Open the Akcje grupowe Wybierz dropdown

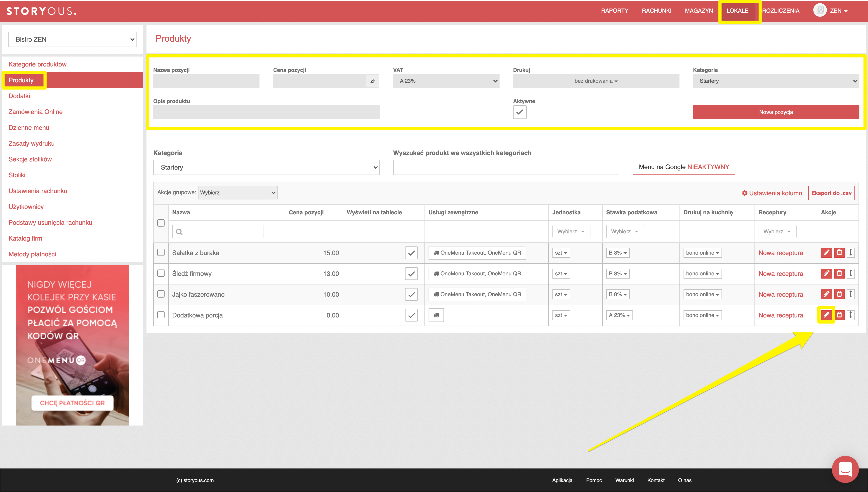pos(237,193)
